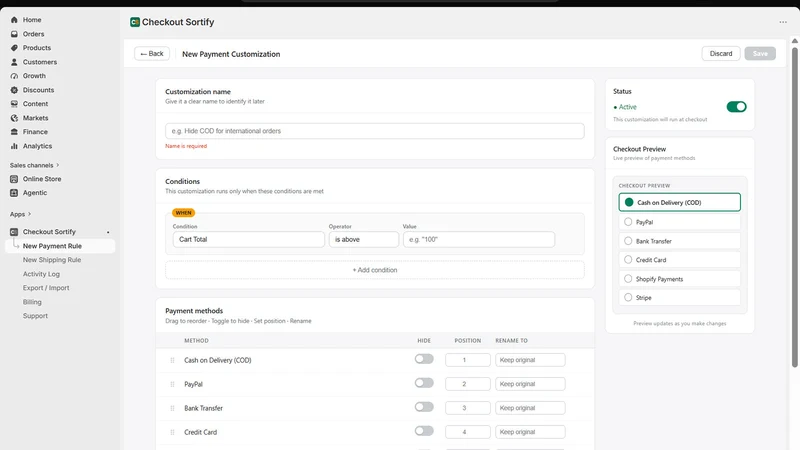Viewport: 800px width, 450px height.
Task: Click the Markets globe icon
Action: point(14,118)
